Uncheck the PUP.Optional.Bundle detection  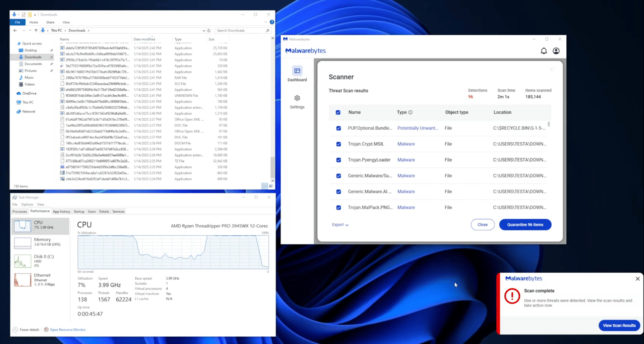[338, 128]
